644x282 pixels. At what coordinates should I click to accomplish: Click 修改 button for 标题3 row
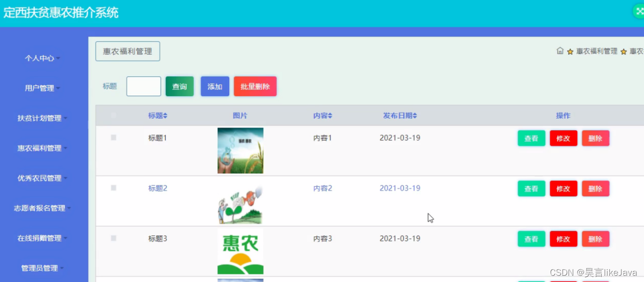[x=564, y=239]
